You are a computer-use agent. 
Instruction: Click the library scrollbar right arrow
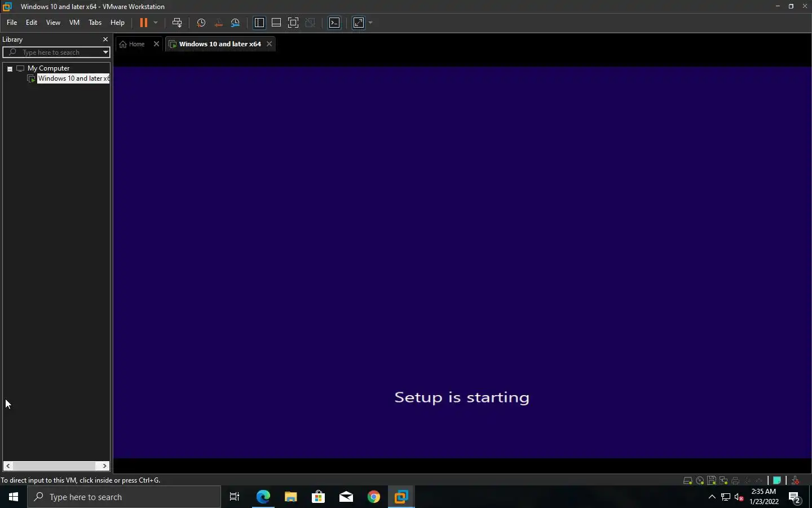coord(105,466)
